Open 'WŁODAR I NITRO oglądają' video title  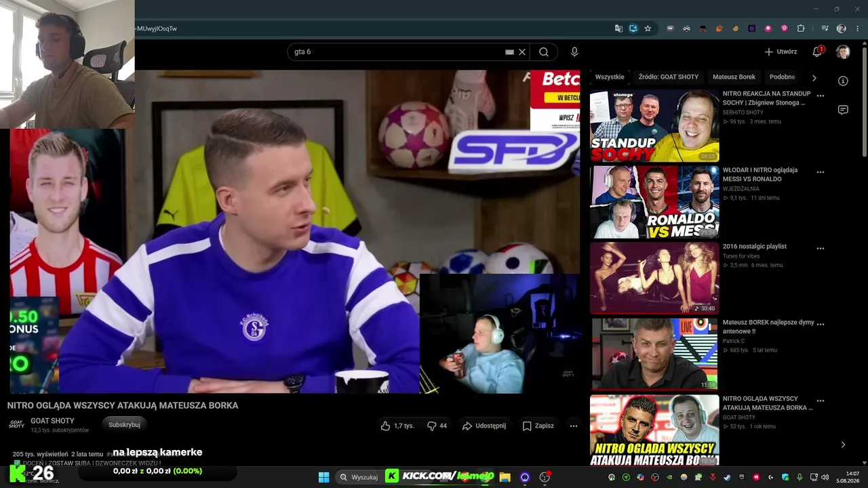(x=760, y=174)
